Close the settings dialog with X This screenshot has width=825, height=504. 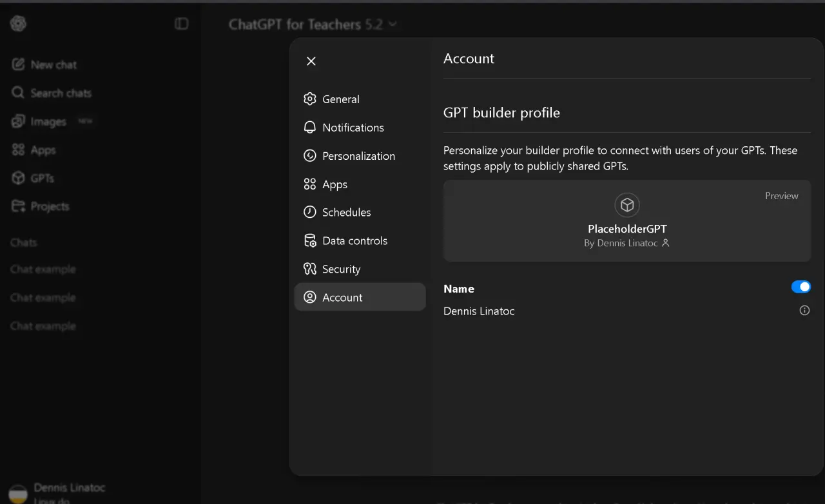311,61
